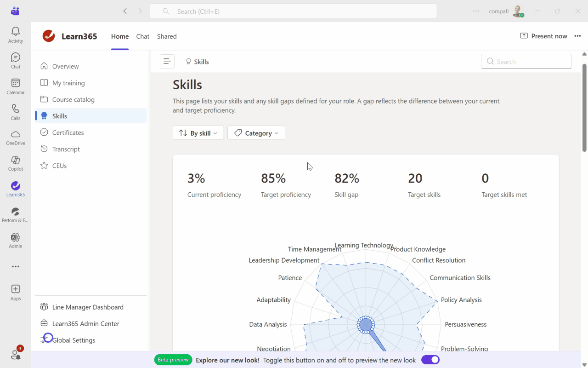Image resolution: width=588 pixels, height=368 pixels.
Task: Collapse navigation with hamburger menu icon
Action: tap(167, 62)
